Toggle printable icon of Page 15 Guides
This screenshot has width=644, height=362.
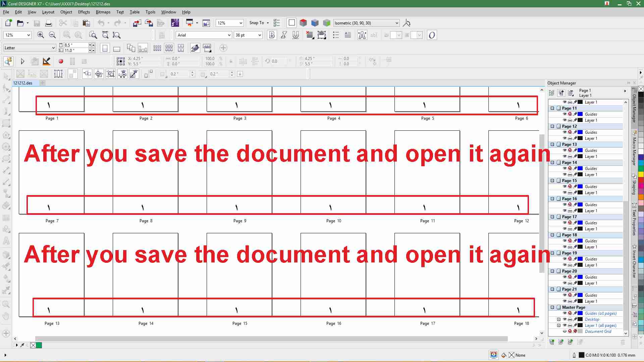point(570,187)
